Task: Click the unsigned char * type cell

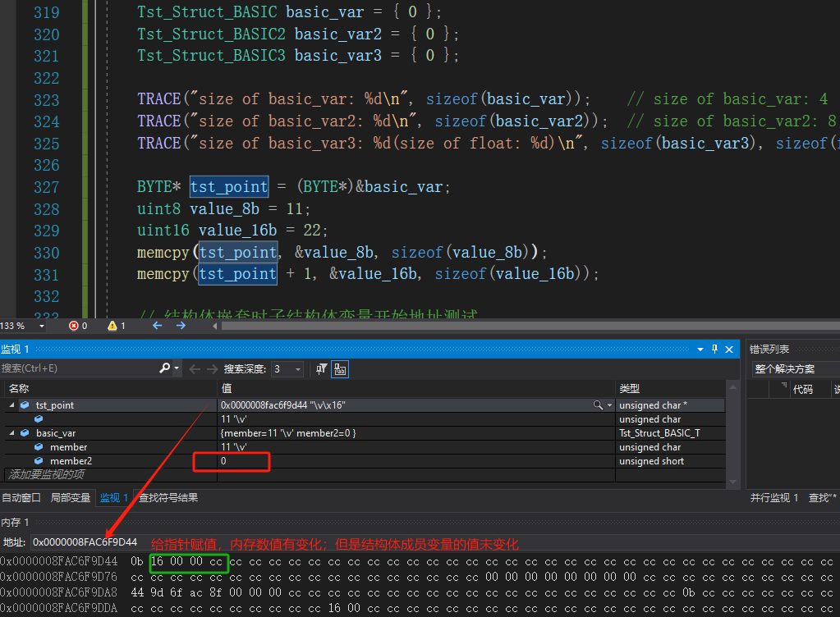Action: click(670, 405)
